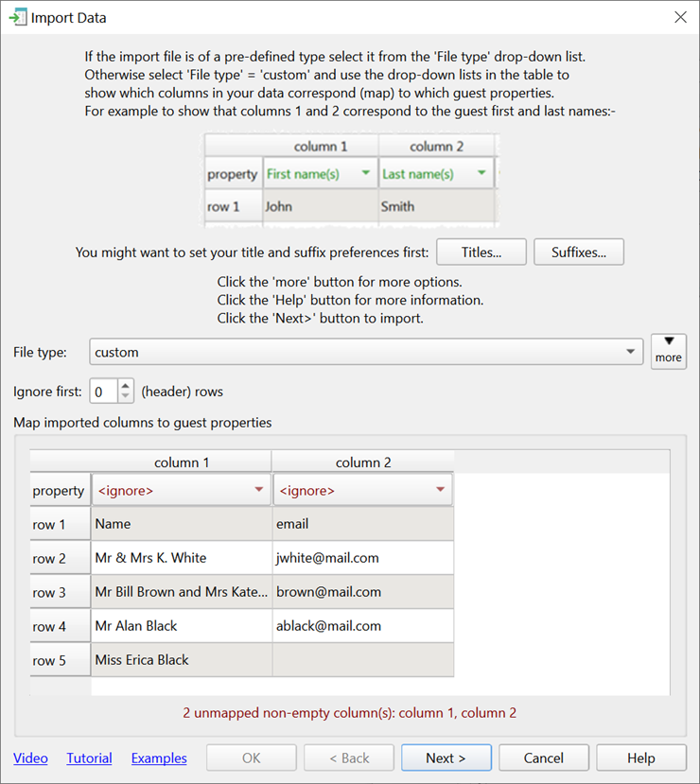Viewport: 700px width, 784px height.
Task: Open the Titles preferences
Action: [481, 253]
